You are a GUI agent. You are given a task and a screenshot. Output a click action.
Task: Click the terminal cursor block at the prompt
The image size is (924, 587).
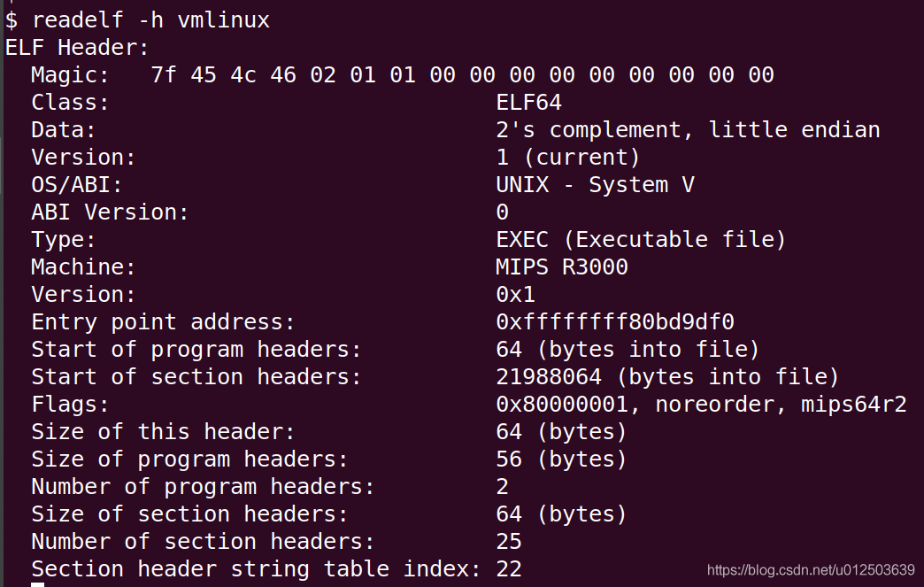pos(37,583)
